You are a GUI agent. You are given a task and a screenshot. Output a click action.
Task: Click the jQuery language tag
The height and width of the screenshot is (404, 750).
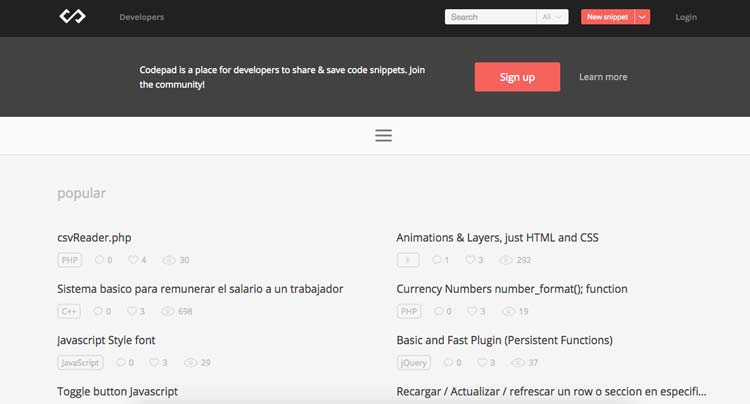click(413, 362)
